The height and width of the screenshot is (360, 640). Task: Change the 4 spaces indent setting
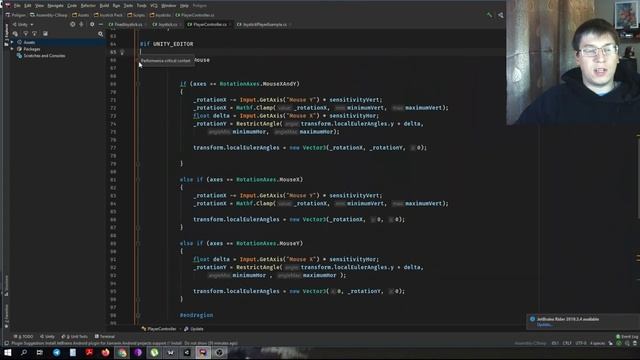point(597,343)
